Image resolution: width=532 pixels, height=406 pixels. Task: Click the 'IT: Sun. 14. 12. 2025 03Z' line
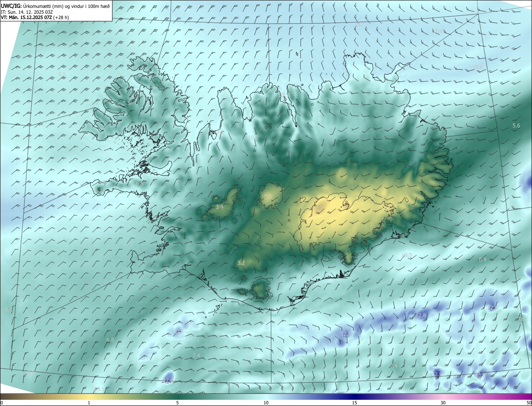[27, 12]
